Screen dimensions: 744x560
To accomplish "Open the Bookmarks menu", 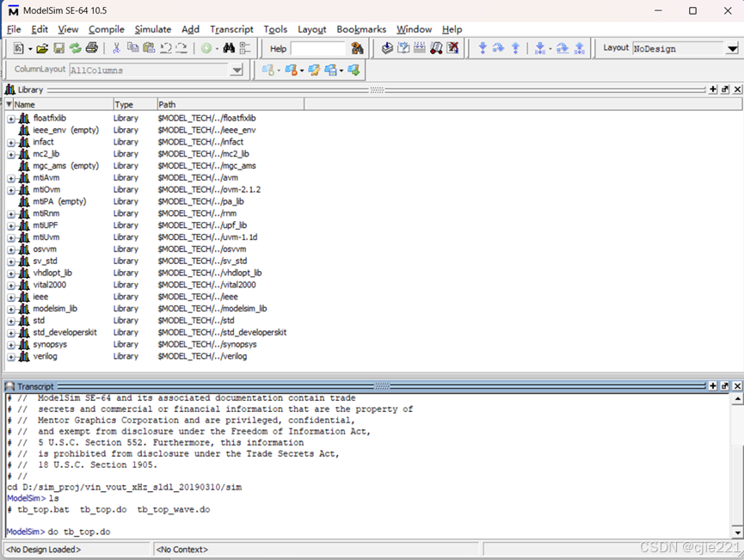I will pyautogui.click(x=361, y=29).
